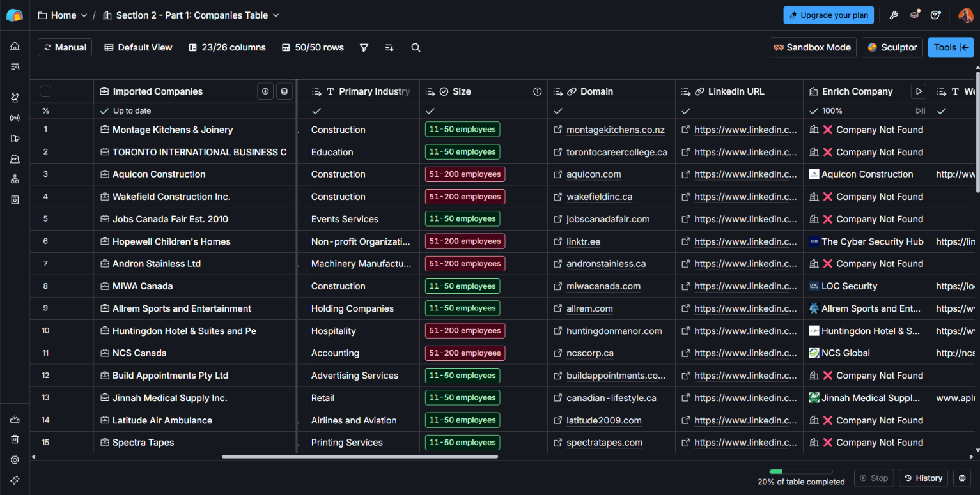
Task: Tick the select-all rows checkbox
Action: tap(45, 91)
